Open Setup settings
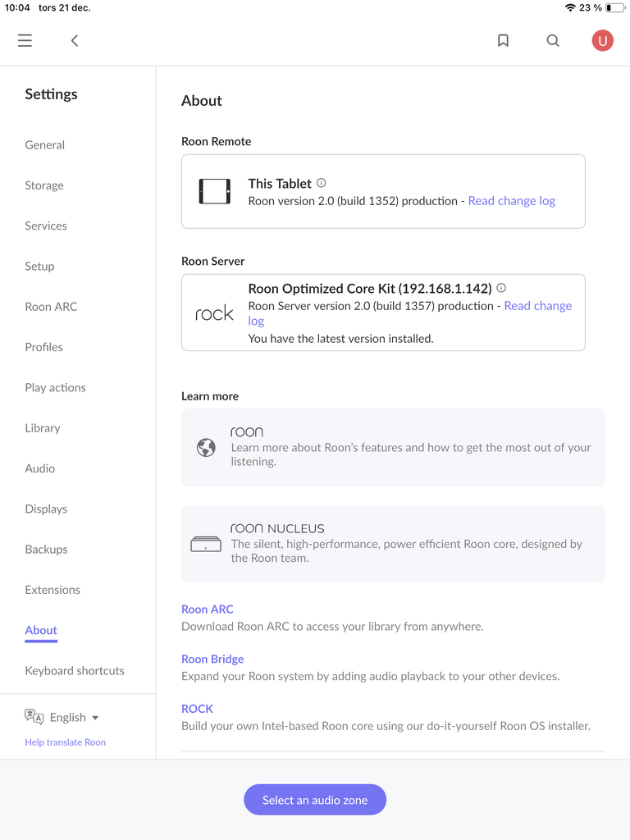630x840 pixels. (39, 267)
